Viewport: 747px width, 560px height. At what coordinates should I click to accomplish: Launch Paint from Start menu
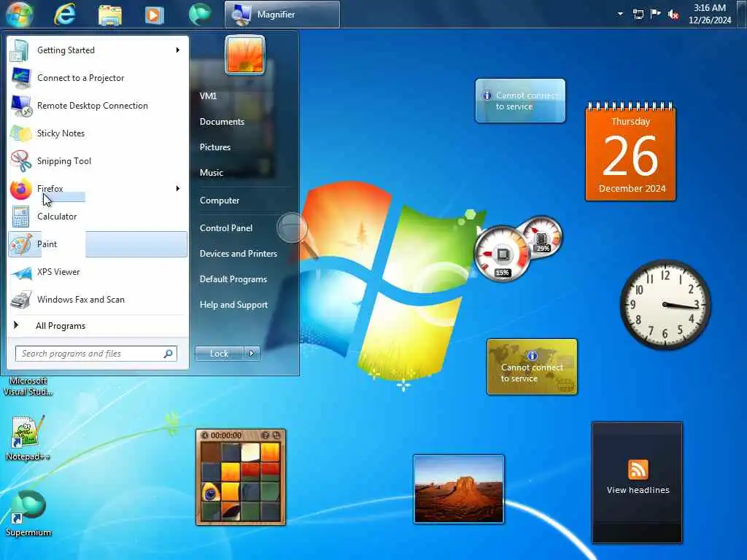click(x=98, y=244)
